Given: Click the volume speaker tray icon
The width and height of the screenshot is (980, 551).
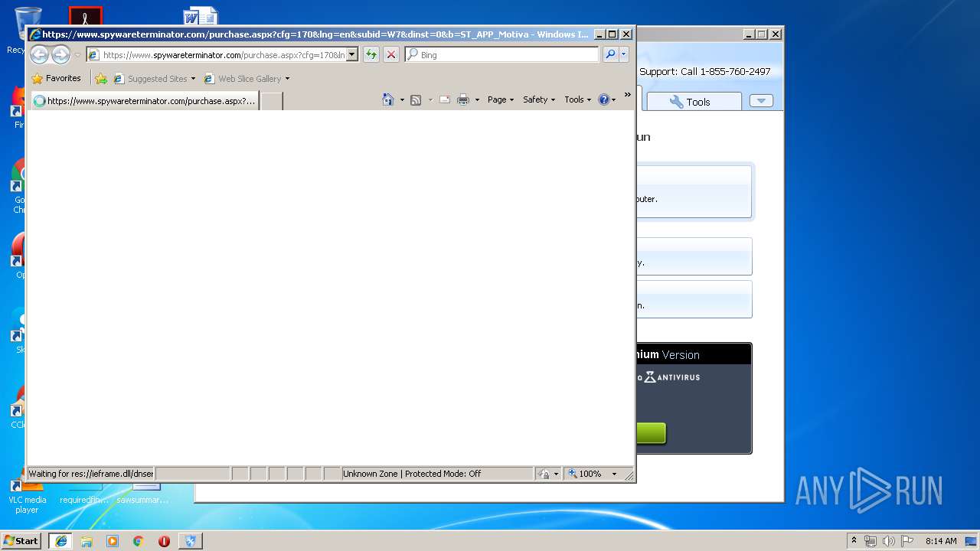Looking at the screenshot, I should (x=888, y=541).
